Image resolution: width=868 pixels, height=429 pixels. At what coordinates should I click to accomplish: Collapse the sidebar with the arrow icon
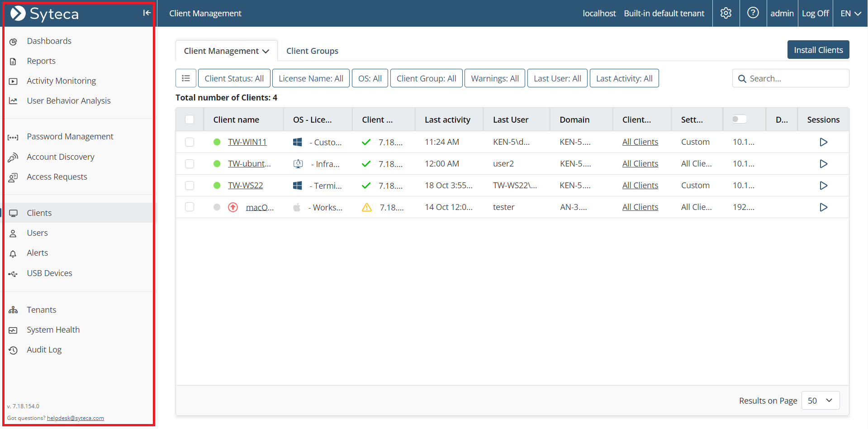[147, 13]
